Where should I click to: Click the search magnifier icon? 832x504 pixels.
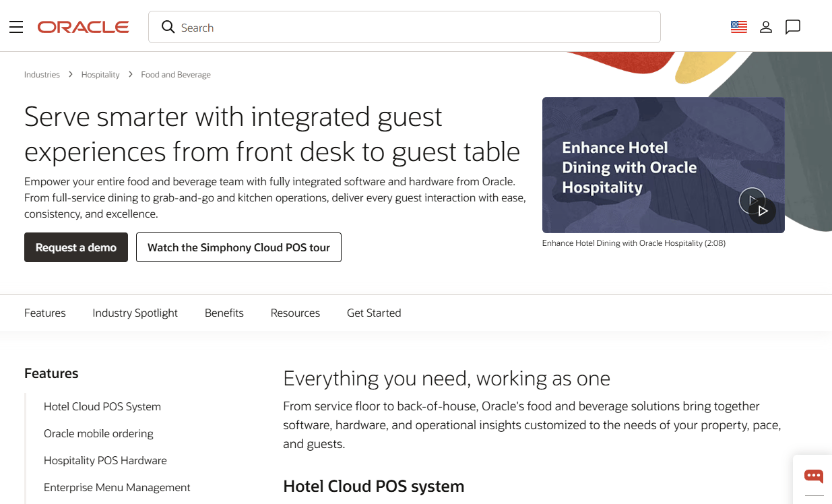coord(168,27)
